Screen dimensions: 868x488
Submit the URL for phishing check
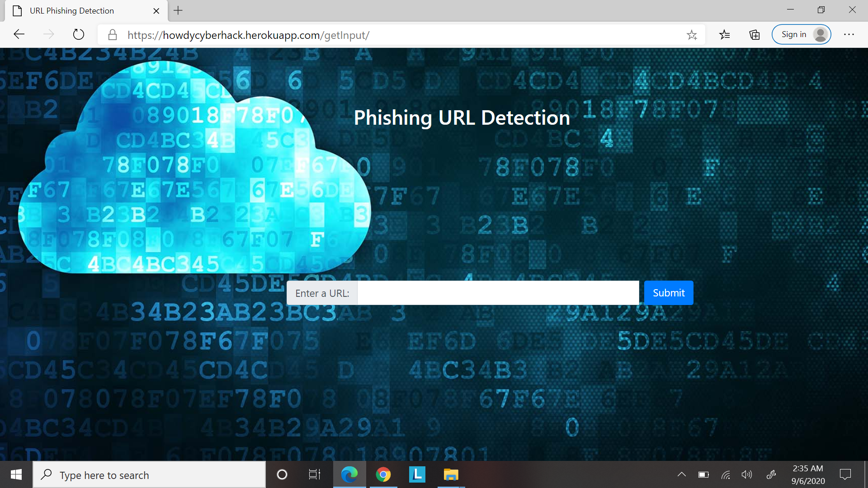668,293
